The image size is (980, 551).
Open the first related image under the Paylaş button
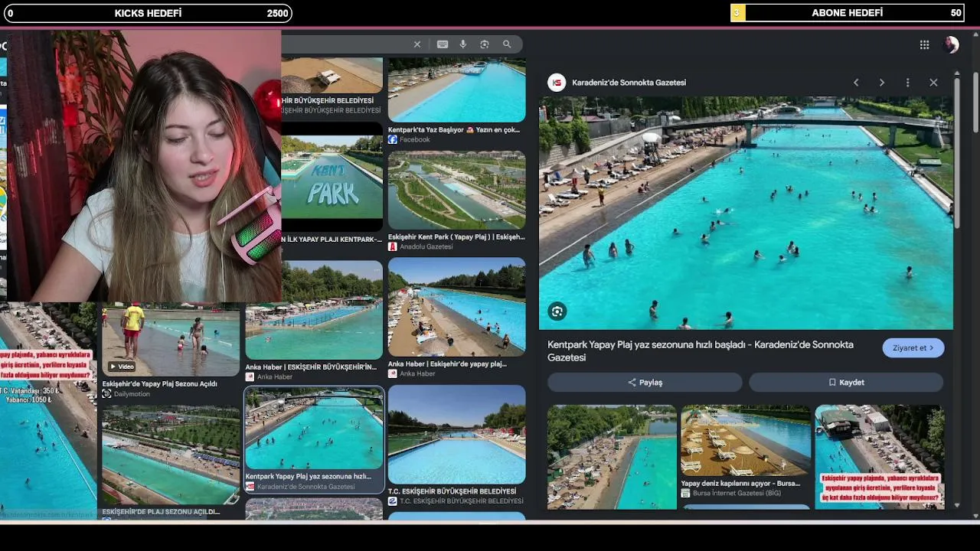click(x=612, y=457)
